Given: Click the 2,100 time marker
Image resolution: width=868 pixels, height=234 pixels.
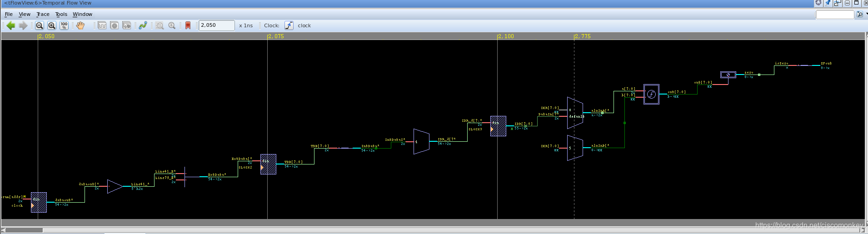Looking at the screenshot, I should click(x=506, y=36).
